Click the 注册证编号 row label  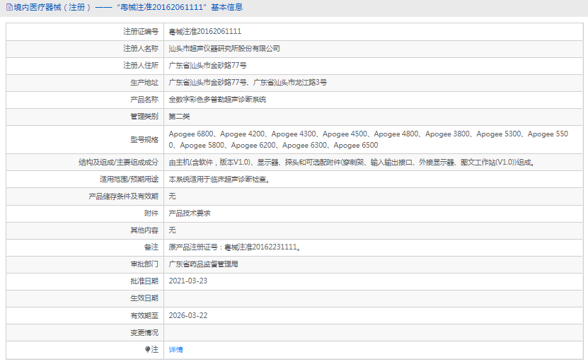(x=141, y=32)
